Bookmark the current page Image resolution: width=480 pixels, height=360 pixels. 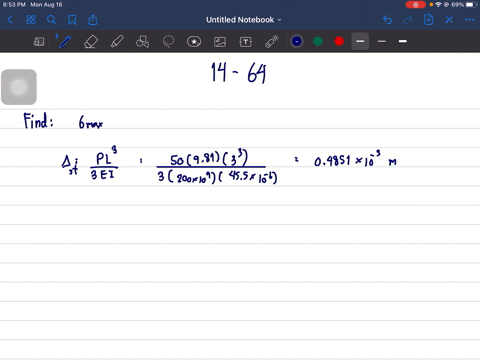pos(72,20)
